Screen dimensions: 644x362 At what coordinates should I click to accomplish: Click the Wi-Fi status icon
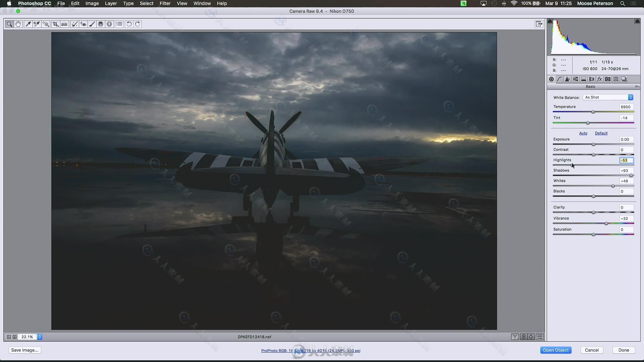coord(514,3)
